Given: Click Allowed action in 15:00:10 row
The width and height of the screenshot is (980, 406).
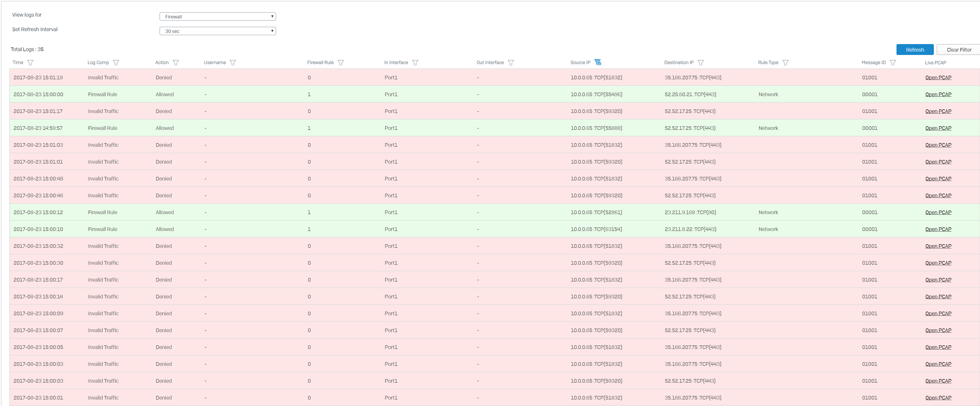Looking at the screenshot, I should point(165,229).
